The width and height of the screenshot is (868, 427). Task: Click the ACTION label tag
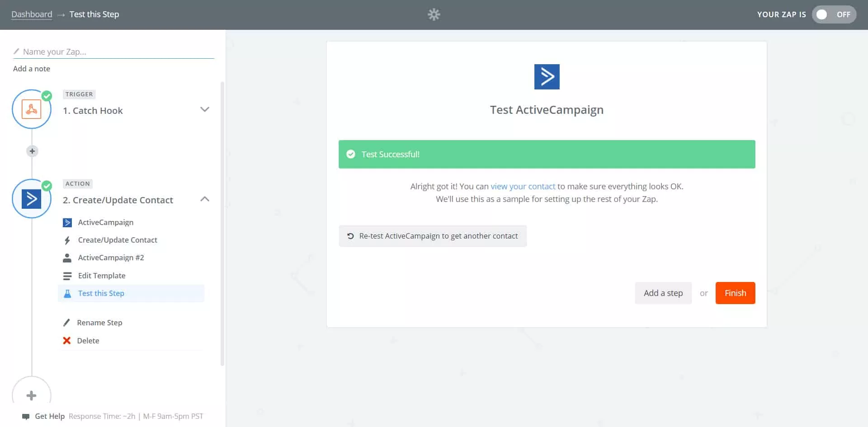(x=78, y=184)
